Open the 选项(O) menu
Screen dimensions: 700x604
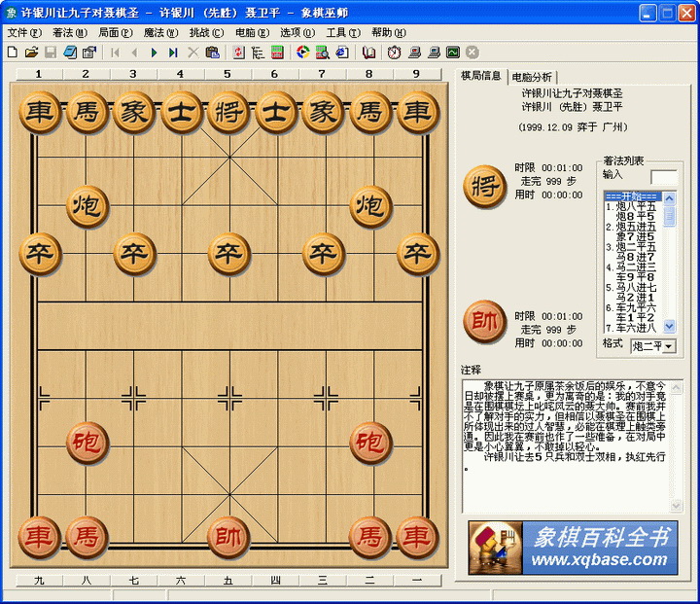tap(297, 33)
